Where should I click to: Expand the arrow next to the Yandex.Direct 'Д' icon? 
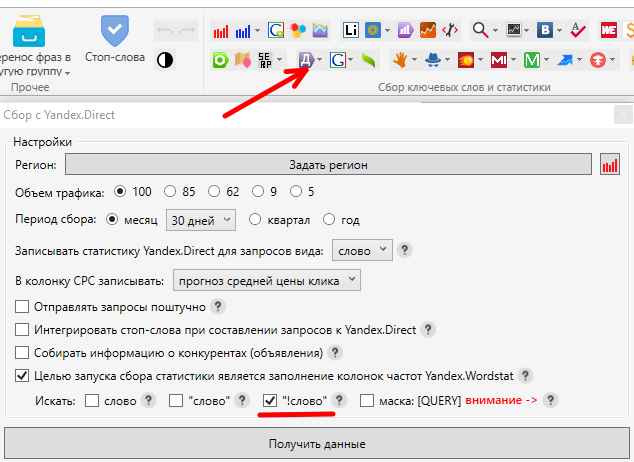[320, 61]
